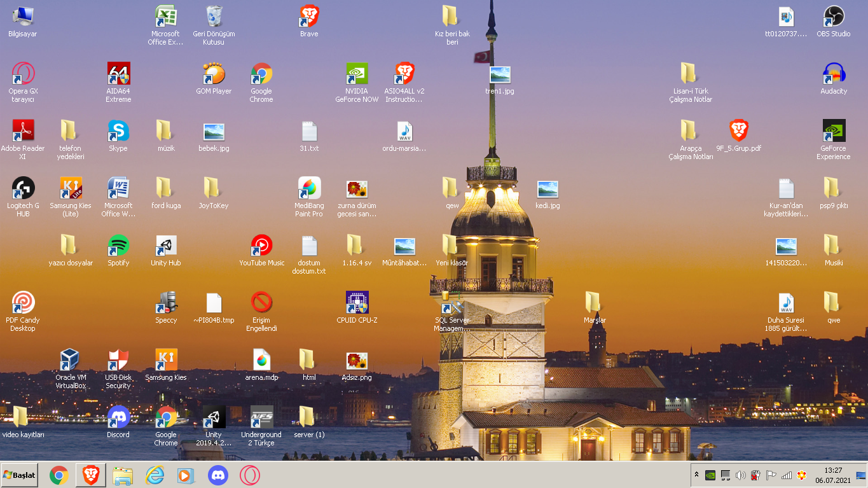Open the Brave desktop shortcut
Screen dimensions: 868x488
[309, 17]
